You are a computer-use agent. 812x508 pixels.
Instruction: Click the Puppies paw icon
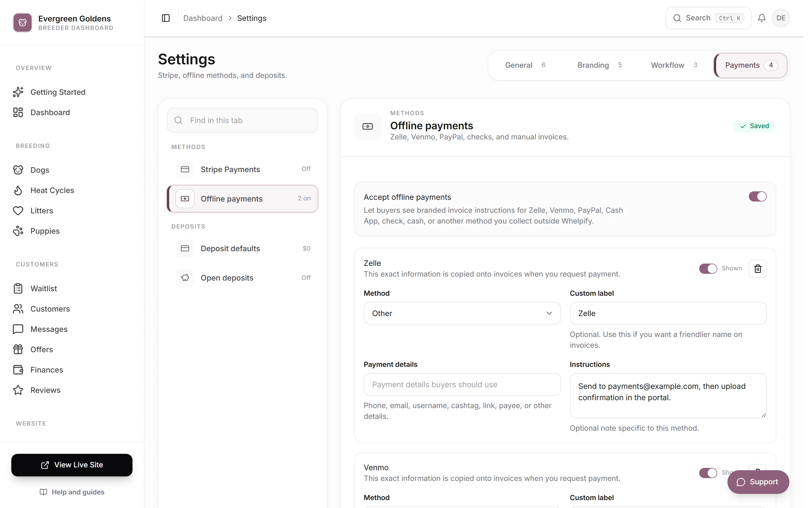click(x=18, y=231)
